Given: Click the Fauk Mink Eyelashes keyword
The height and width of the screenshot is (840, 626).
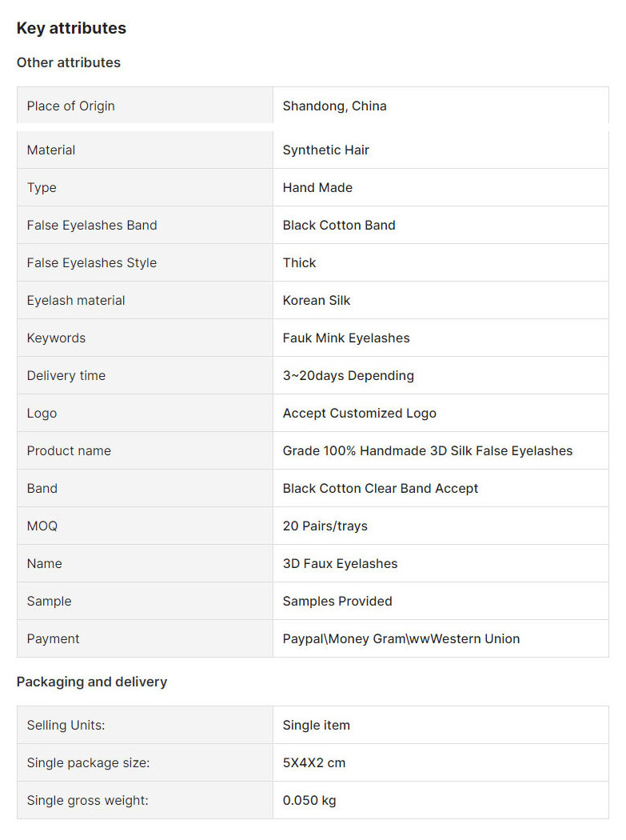Looking at the screenshot, I should pos(346,338).
